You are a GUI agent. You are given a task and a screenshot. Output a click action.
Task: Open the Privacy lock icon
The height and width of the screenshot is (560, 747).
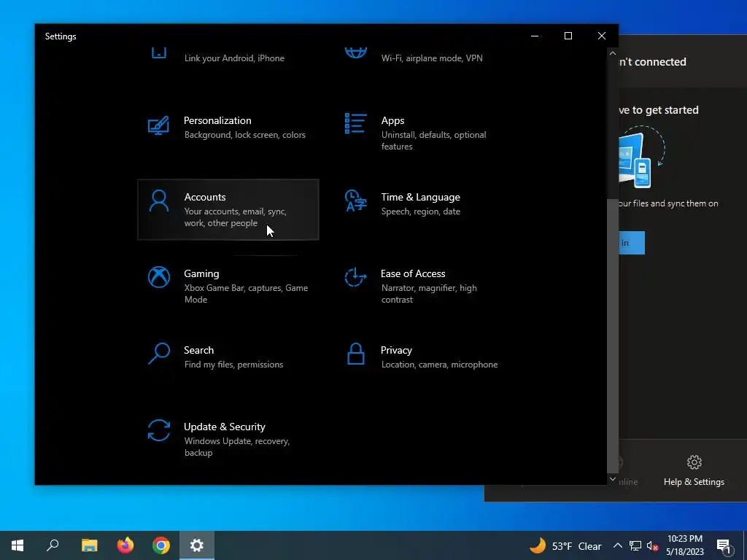click(356, 354)
